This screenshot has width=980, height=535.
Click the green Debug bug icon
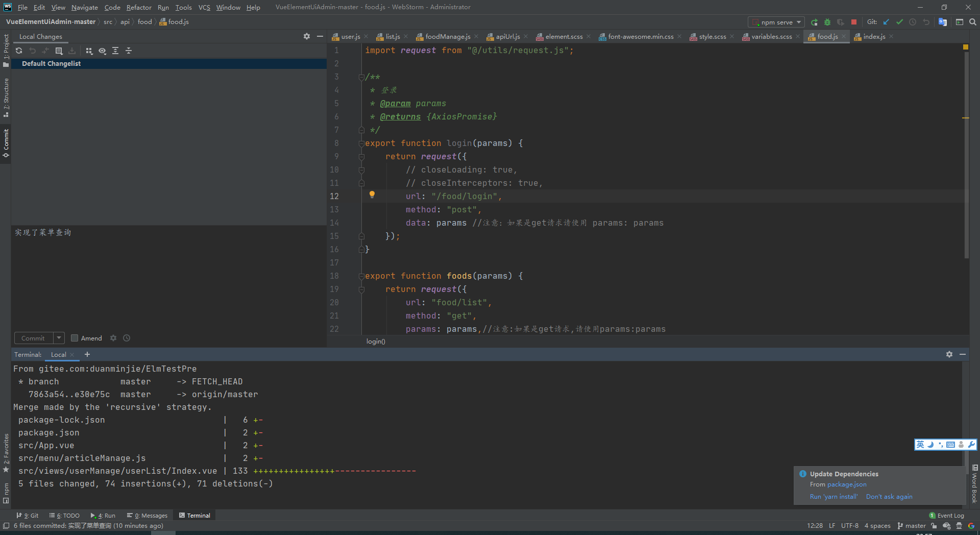(827, 22)
